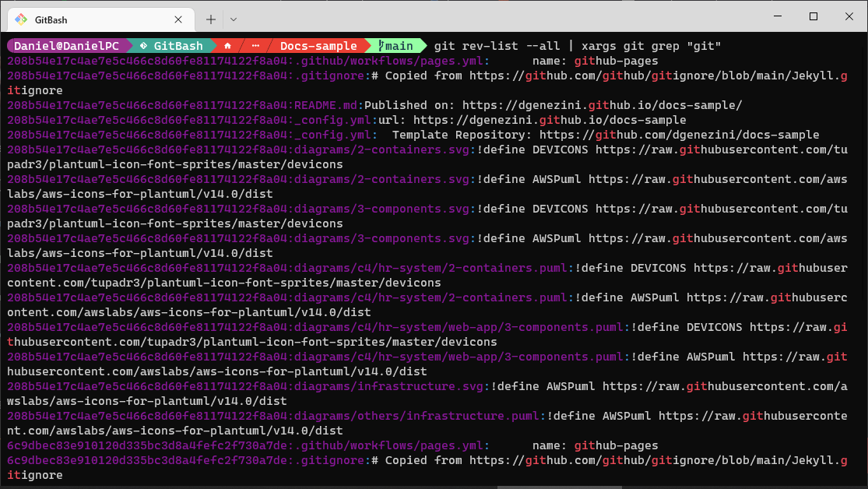Click the ellipsis path segment in prompt
The width and height of the screenshot is (868, 489).
pos(255,46)
